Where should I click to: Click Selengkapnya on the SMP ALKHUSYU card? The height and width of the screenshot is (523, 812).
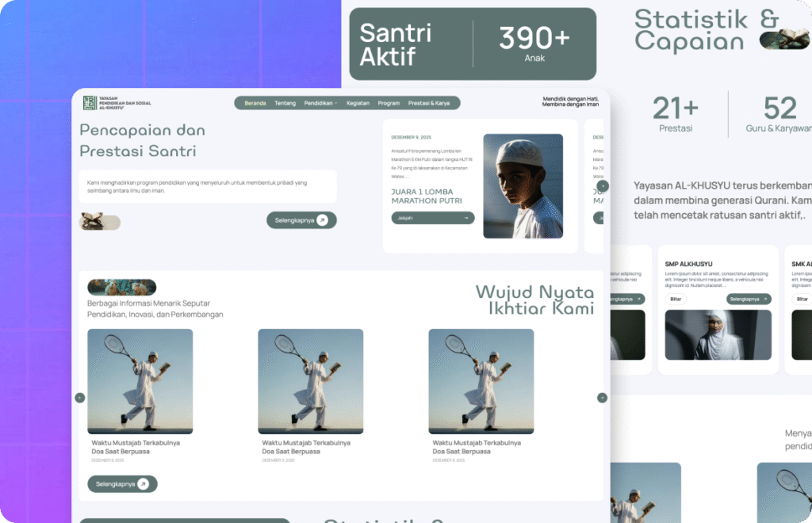point(749,299)
